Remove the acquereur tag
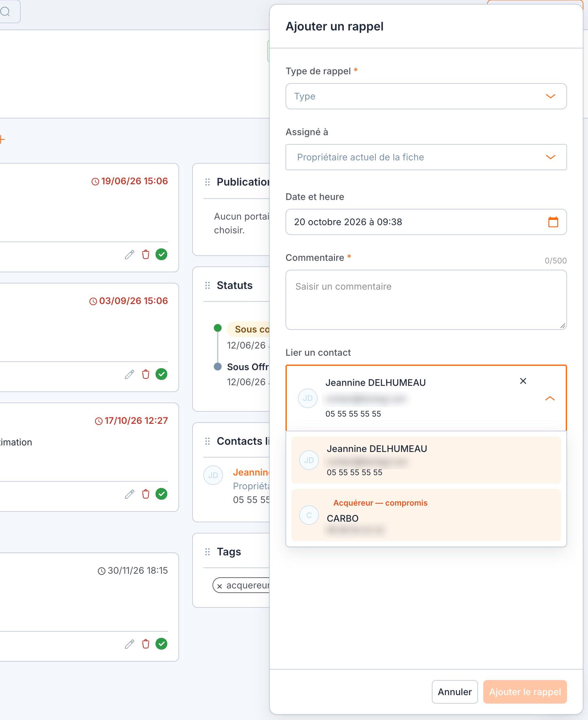The image size is (588, 720). (x=219, y=586)
